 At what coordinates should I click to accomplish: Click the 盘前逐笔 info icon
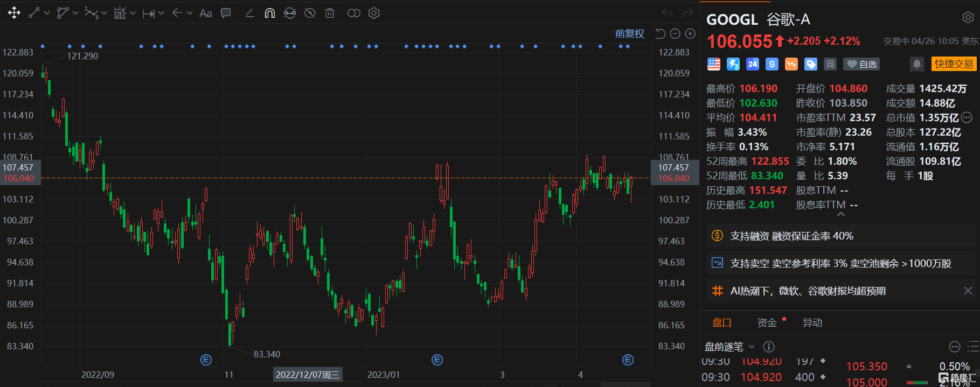point(769,347)
